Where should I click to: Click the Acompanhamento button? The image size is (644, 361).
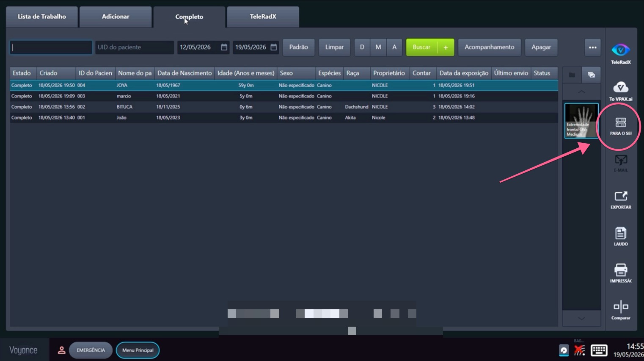490,47
